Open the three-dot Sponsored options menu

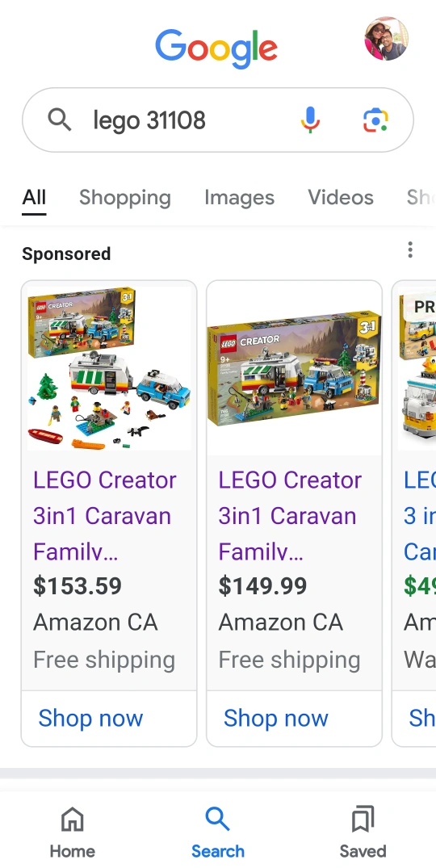[x=410, y=249]
